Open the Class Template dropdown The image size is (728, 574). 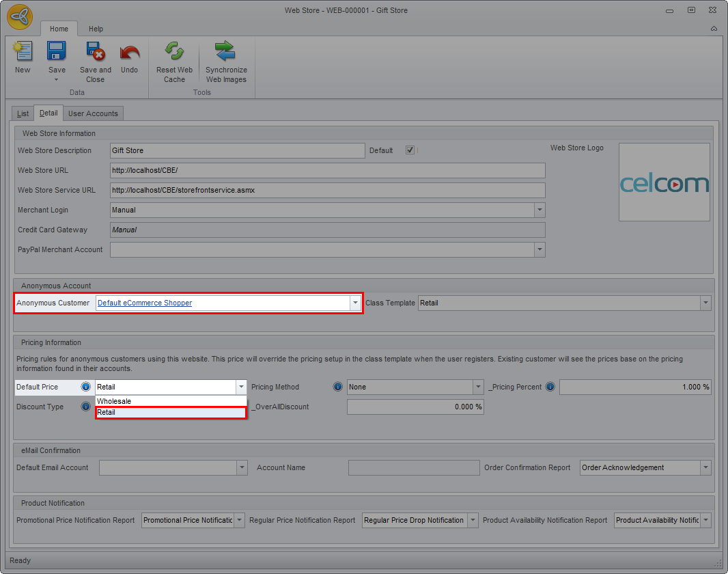[x=705, y=303]
